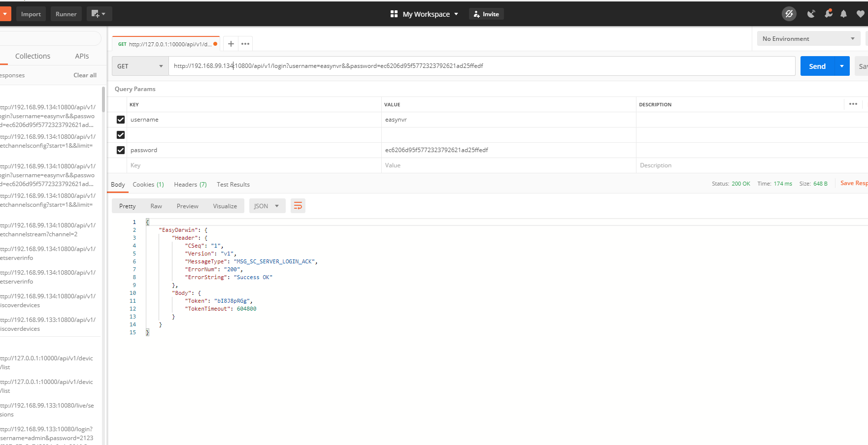Click Clear all history
Image resolution: width=868 pixels, height=445 pixels.
click(85, 75)
